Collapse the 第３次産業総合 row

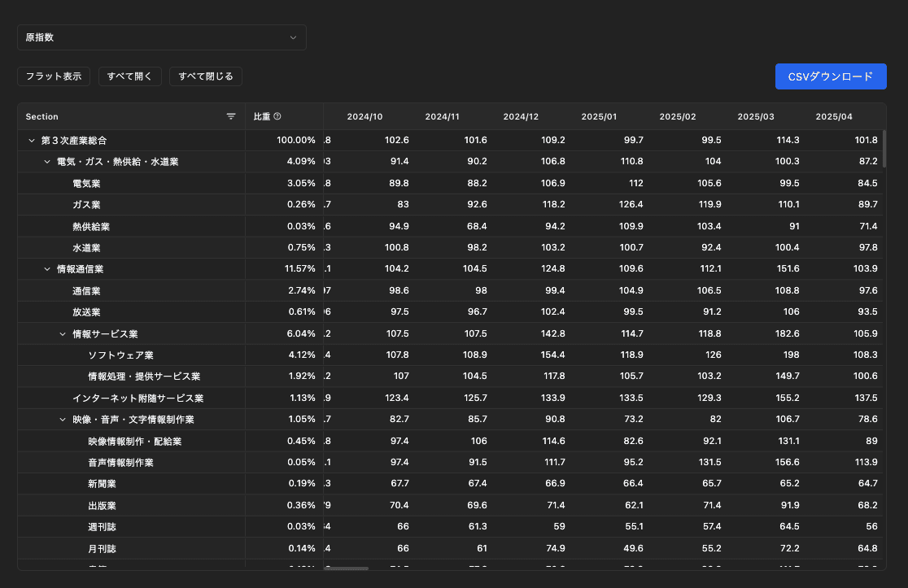click(x=32, y=141)
